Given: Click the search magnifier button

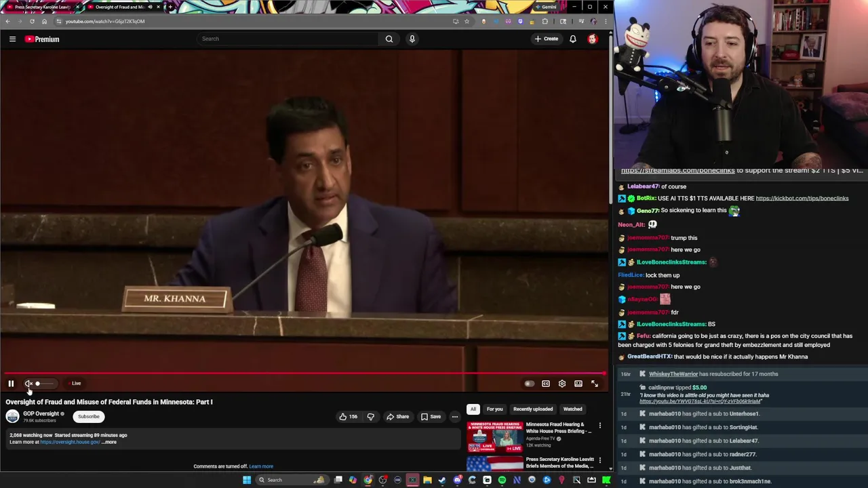Looking at the screenshot, I should pos(389,39).
